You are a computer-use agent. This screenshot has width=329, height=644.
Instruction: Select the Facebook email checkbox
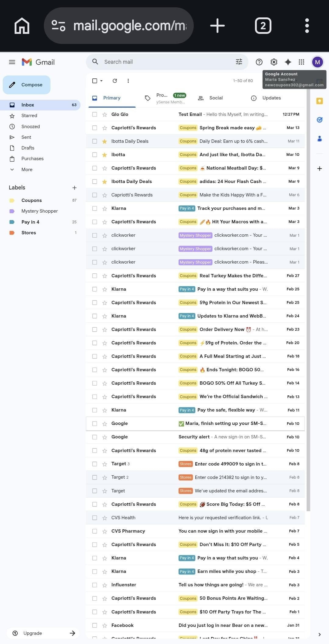(95, 625)
